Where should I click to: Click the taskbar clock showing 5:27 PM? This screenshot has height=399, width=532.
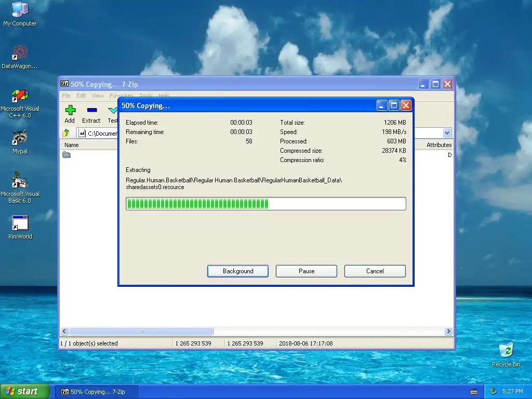[513, 392]
